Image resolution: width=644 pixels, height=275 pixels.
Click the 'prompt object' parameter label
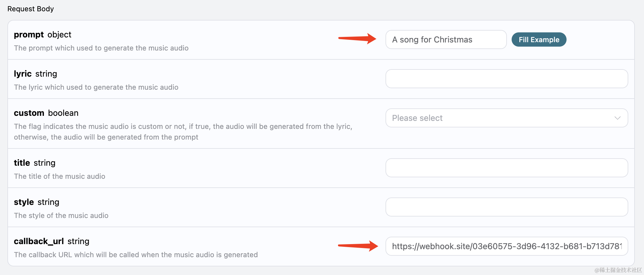coord(42,35)
